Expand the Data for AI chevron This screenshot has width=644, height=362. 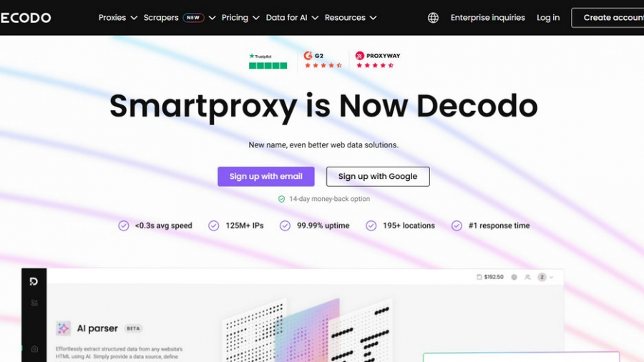pyautogui.click(x=315, y=18)
